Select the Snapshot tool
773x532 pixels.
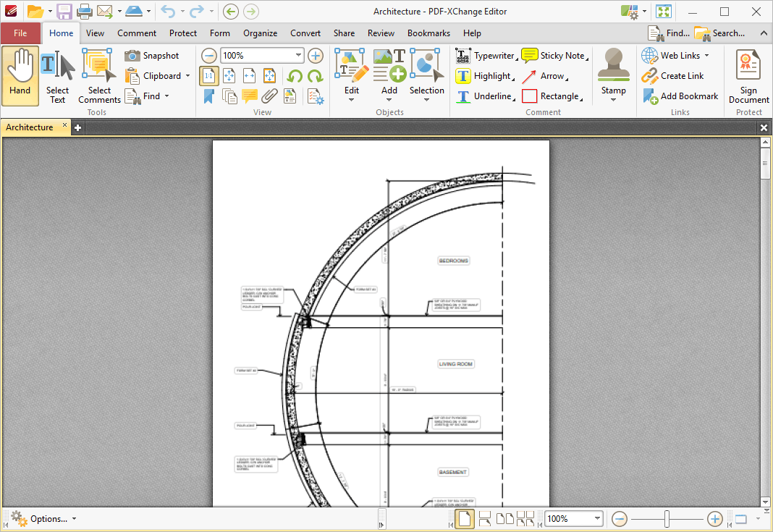point(152,56)
